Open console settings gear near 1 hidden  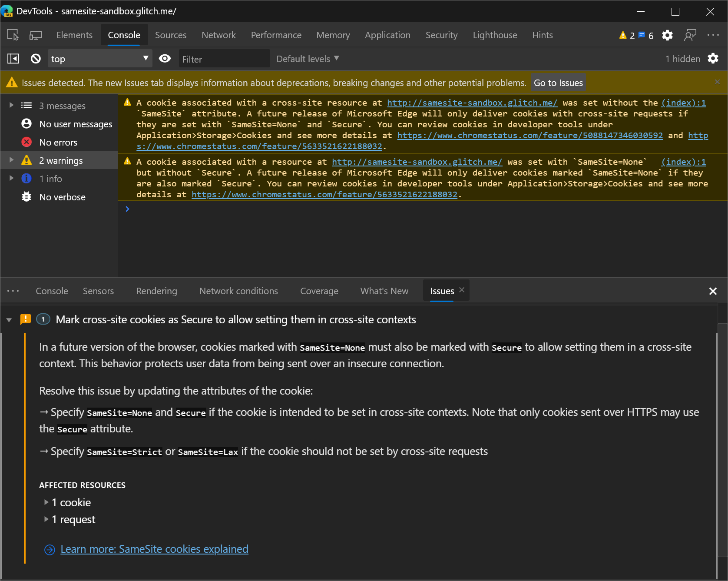713,58
